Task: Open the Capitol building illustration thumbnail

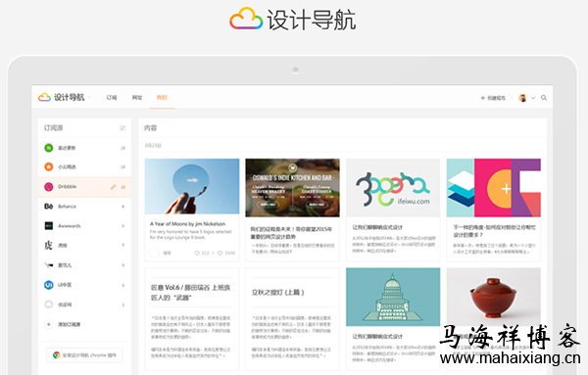Action: click(x=393, y=297)
